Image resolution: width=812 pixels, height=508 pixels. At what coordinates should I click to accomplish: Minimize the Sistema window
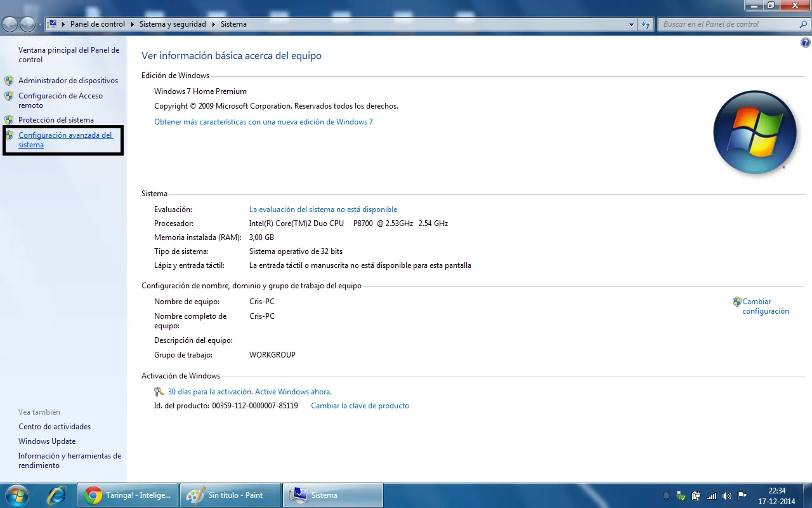point(754,6)
